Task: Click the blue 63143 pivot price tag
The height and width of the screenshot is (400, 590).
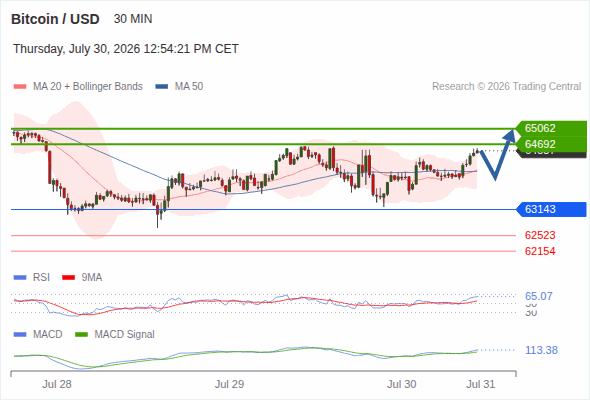Action: [551, 209]
